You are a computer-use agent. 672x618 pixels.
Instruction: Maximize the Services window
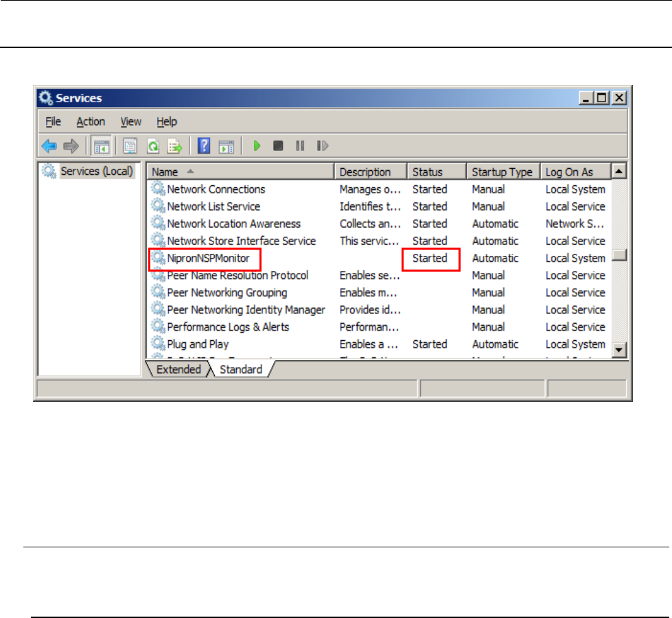click(x=602, y=98)
